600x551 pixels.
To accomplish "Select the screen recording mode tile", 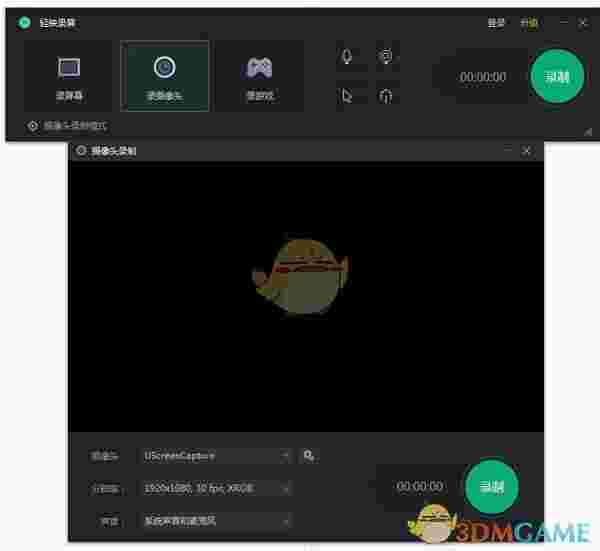I will [68, 76].
